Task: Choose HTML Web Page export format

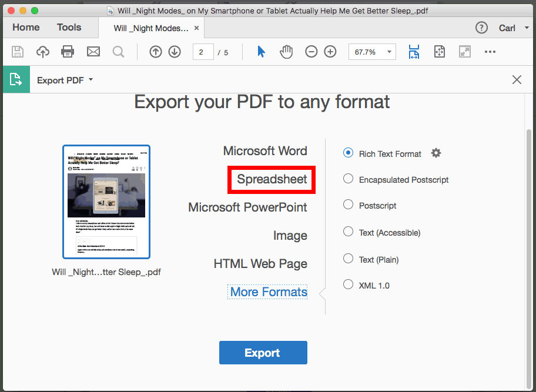Action: click(260, 263)
